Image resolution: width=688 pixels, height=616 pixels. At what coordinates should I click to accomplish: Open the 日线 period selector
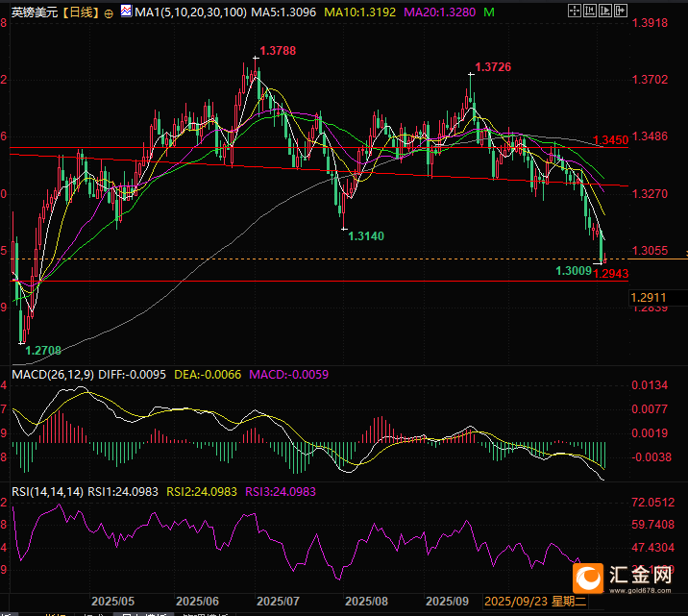(79, 12)
